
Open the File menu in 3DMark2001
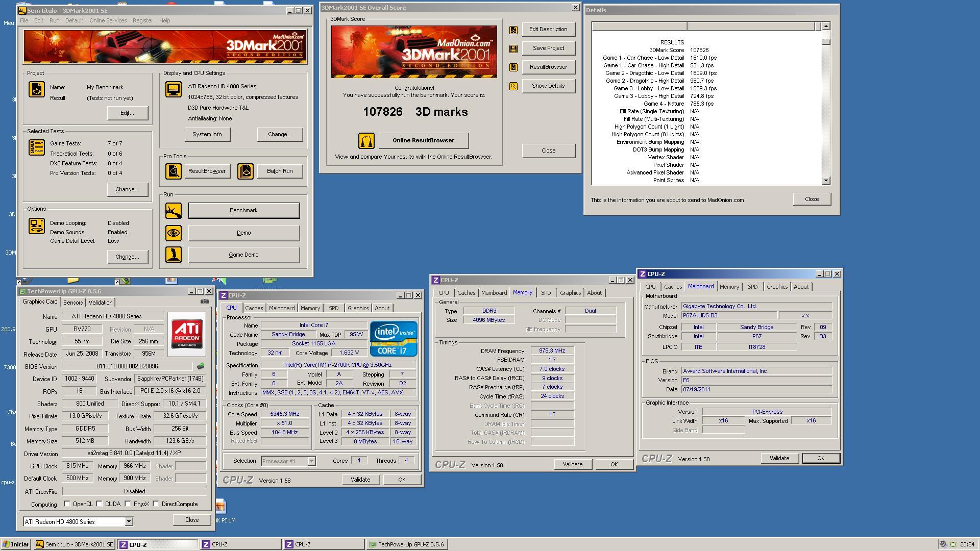click(24, 20)
